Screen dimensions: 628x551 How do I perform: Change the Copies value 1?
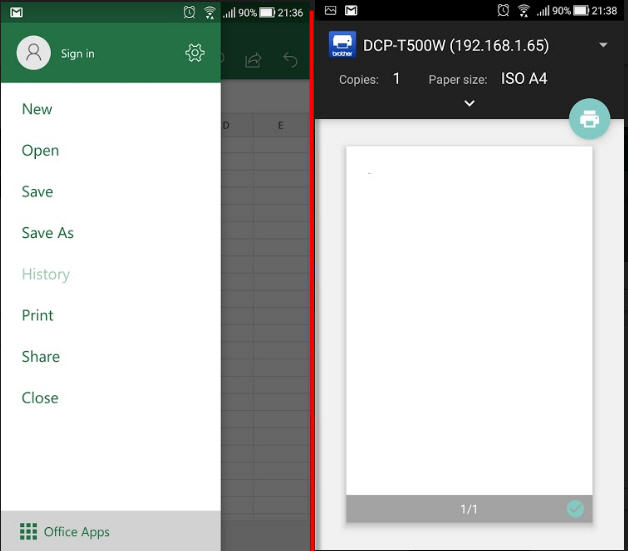pos(396,78)
